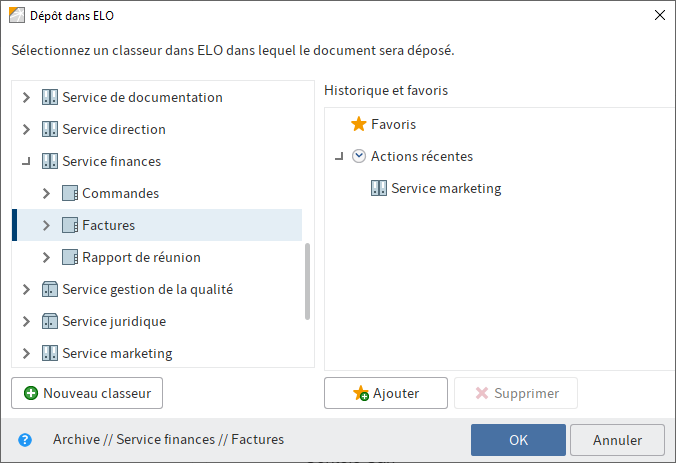This screenshot has width=676, height=463.
Task: Expand Service direction node
Action: [26, 129]
